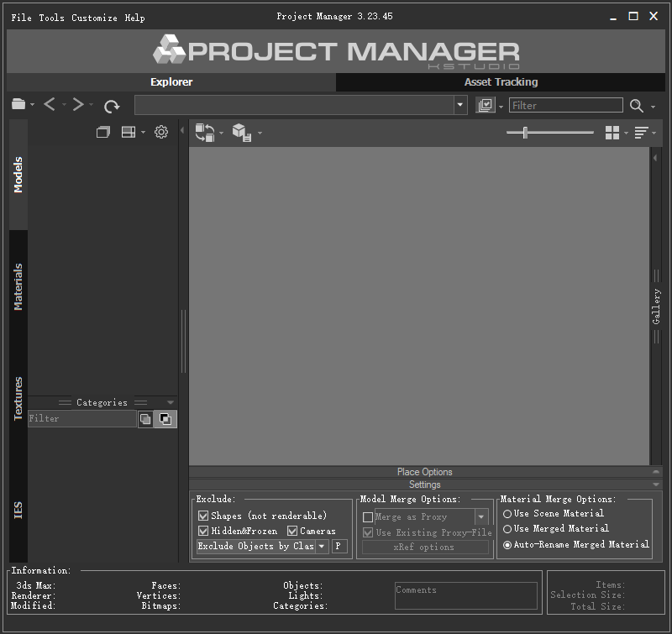Open the Materials side tab
This screenshot has width=672, height=634.
[18, 286]
